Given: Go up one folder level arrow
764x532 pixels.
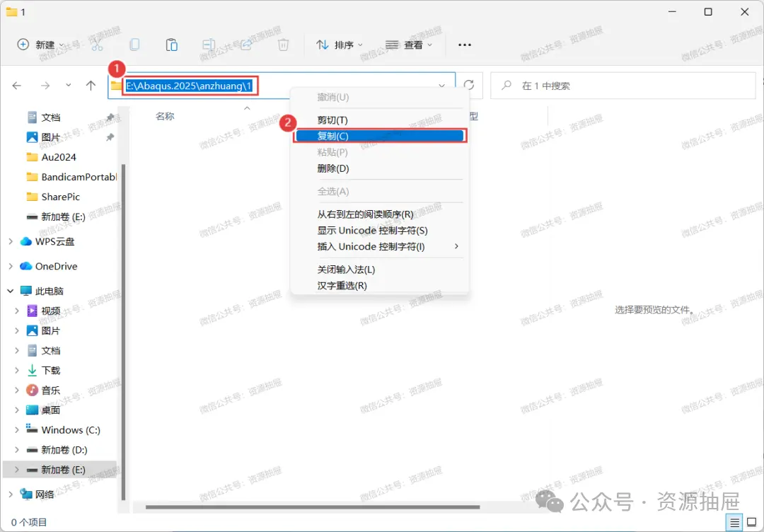Looking at the screenshot, I should coord(91,86).
